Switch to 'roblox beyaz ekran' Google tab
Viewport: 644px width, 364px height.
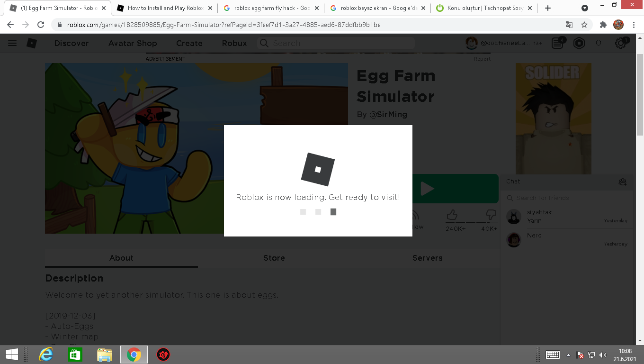pos(378,8)
